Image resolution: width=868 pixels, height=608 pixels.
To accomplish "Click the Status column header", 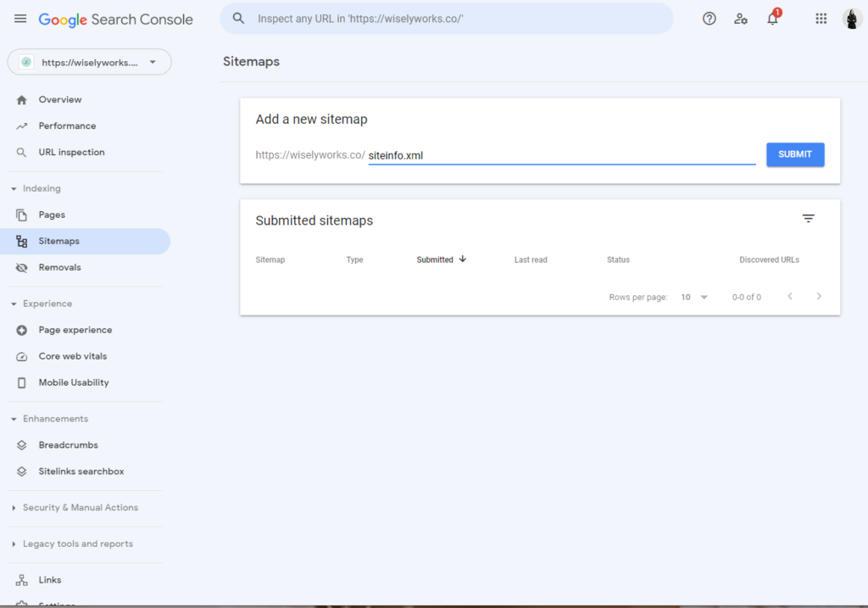I will (618, 259).
